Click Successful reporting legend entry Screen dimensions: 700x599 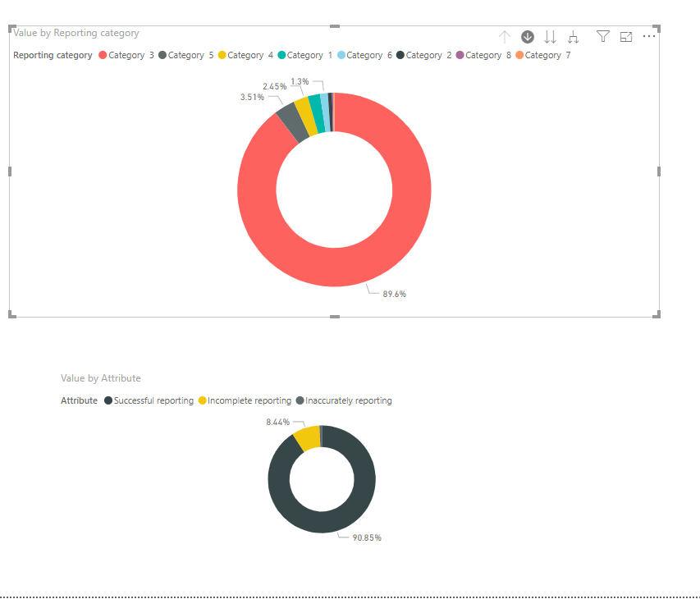(149, 400)
